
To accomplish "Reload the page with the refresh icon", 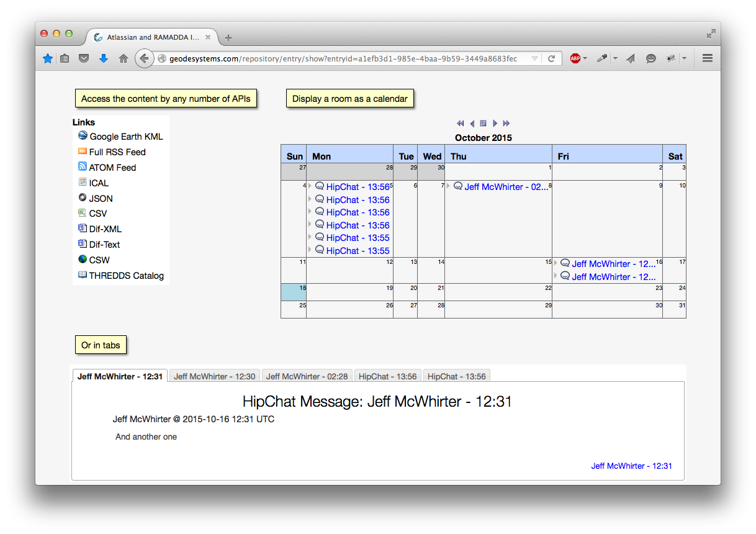I will [x=551, y=58].
